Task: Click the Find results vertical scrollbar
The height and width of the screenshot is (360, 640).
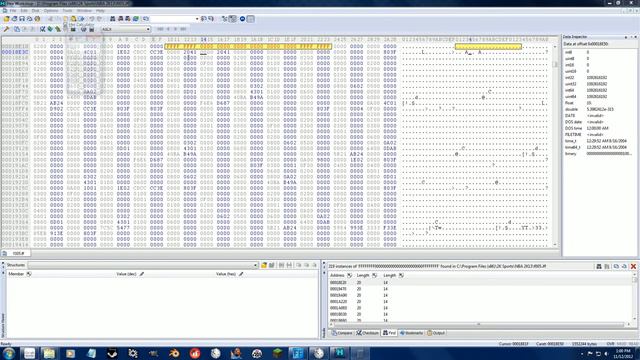Action: tap(635, 298)
